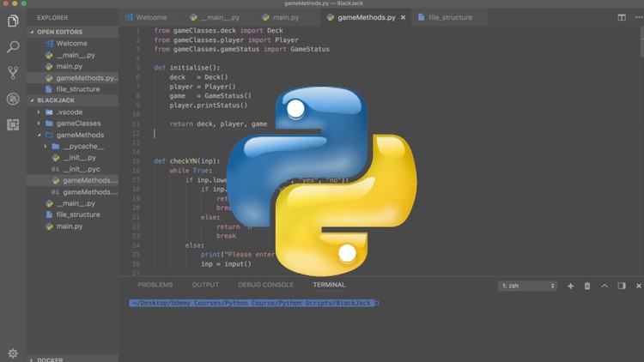Open the Search view in activity bar
The width and height of the screenshot is (644, 362).
[13, 47]
